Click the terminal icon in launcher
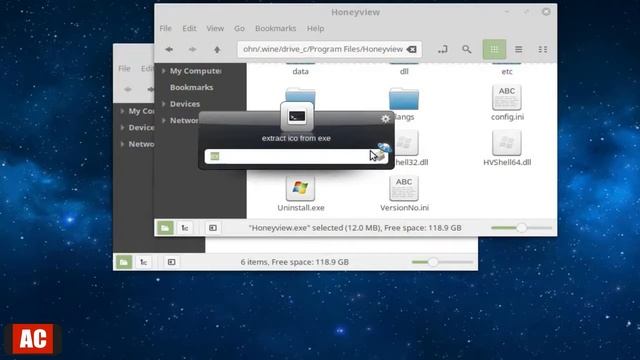Screen dimensions: 640x360 coord(297,117)
